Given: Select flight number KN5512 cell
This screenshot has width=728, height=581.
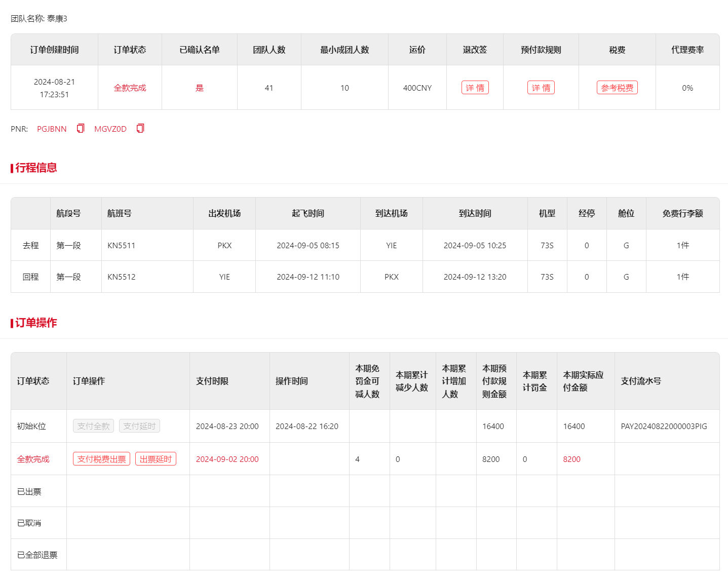Looking at the screenshot, I should [x=122, y=277].
